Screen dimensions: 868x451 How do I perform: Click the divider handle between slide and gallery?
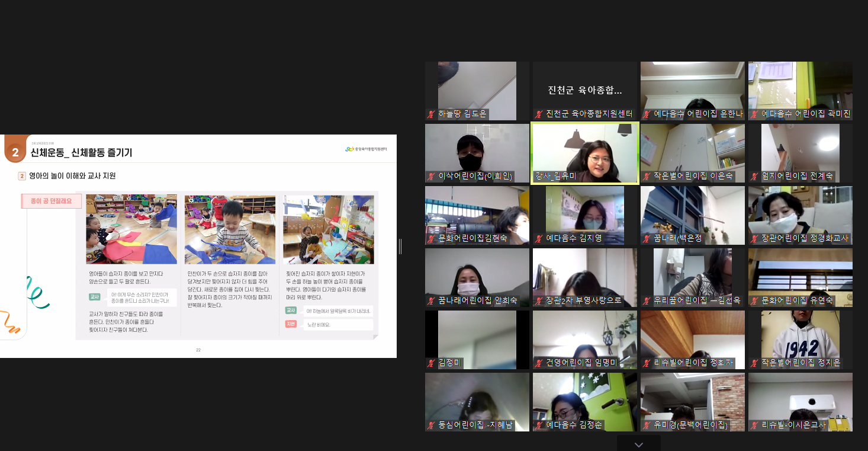pyautogui.click(x=400, y=247)
